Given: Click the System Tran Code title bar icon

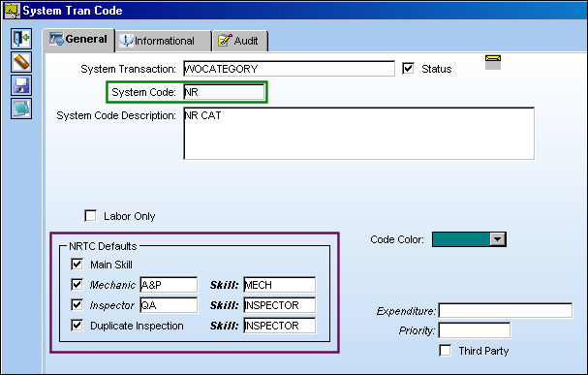Looking at the screenshot, I should [12, 10].
